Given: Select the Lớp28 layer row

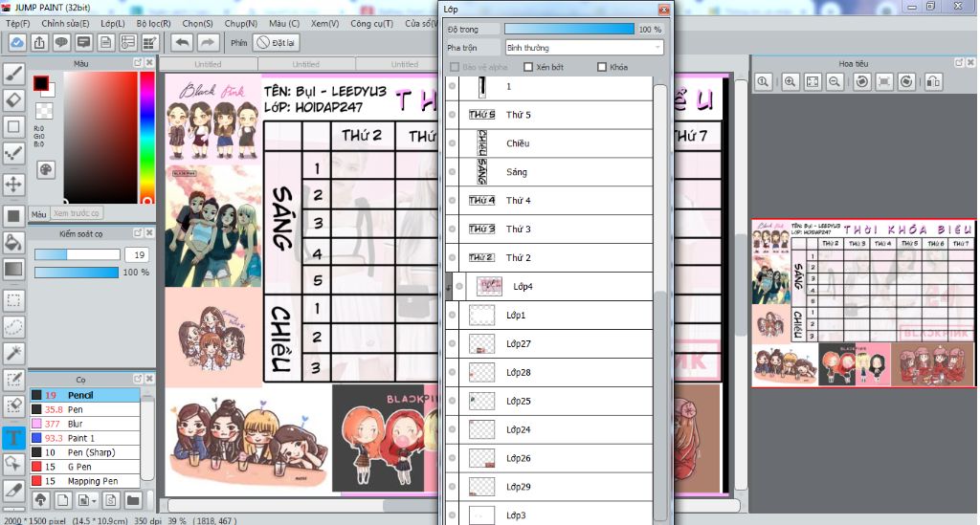Looking at the screenshot, I should pyautogui.click(x=548, y=372).
